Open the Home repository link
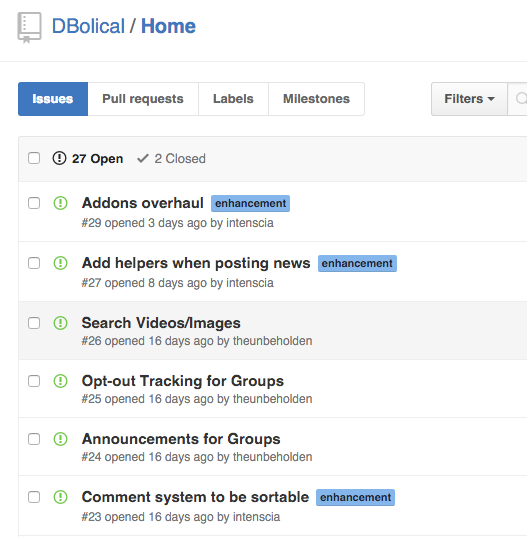527x537 pixels. point(168,26)
